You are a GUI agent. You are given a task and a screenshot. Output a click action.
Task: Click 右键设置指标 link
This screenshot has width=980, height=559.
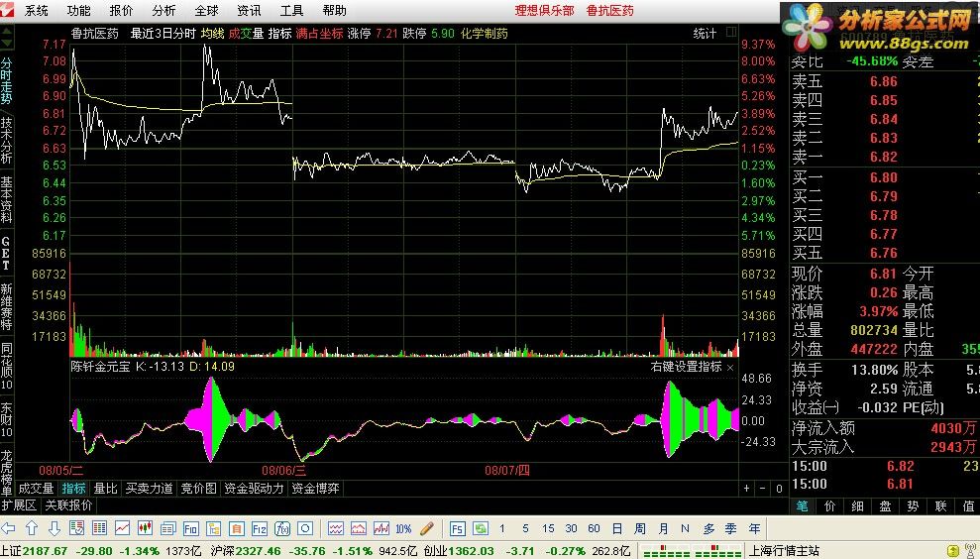(x=687, y=367)
